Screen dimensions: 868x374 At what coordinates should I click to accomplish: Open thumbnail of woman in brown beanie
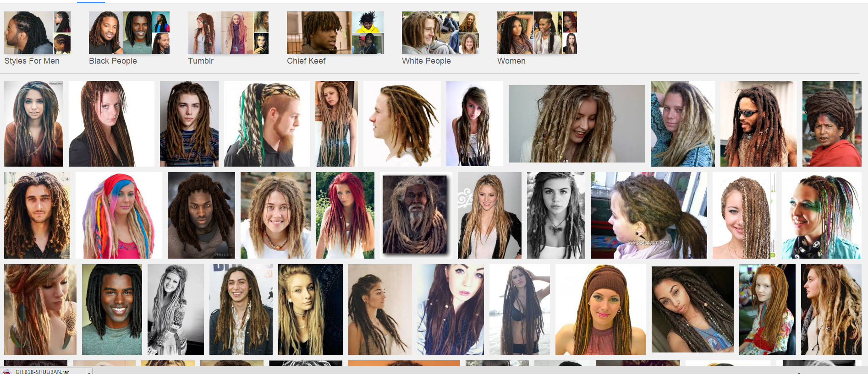(601, 309)
